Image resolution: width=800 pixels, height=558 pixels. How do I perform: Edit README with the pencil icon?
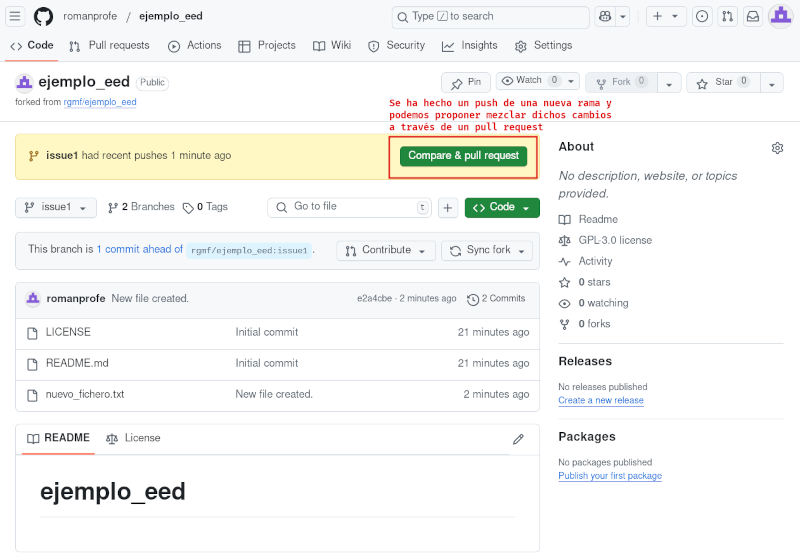tap(518, 439)
